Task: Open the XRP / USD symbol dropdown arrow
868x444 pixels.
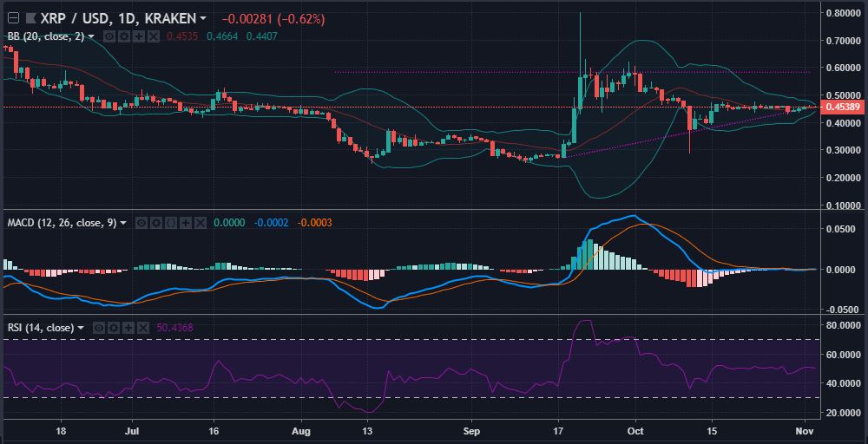Action: tap(202, 18)
